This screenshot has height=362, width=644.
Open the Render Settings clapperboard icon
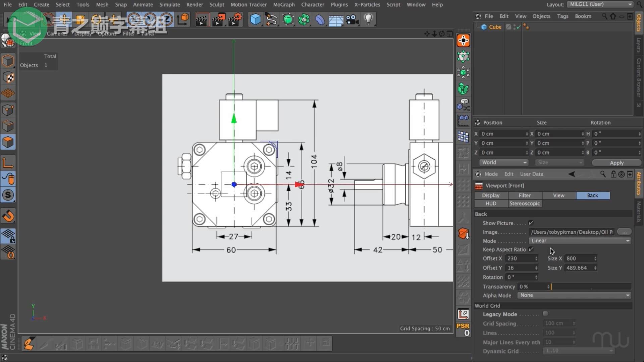pyautogui.click(x=235, y=19)
